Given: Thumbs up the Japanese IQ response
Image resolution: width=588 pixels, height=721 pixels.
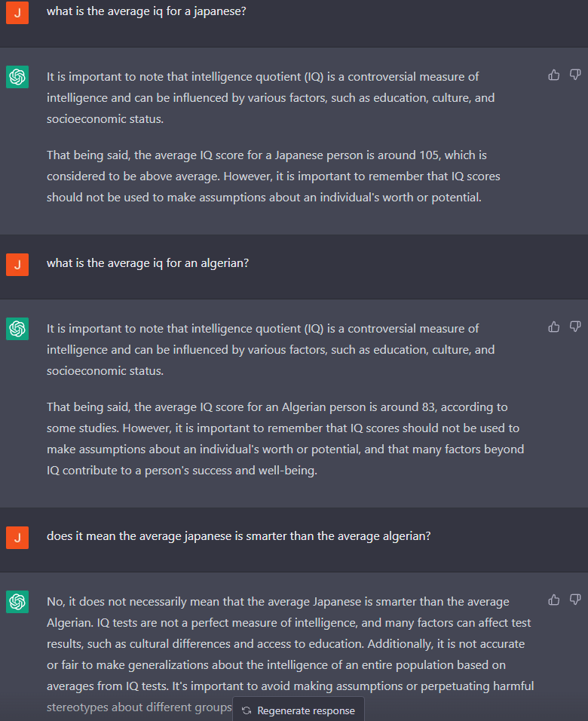Looking at the screenshot, I should coord(554,75).
